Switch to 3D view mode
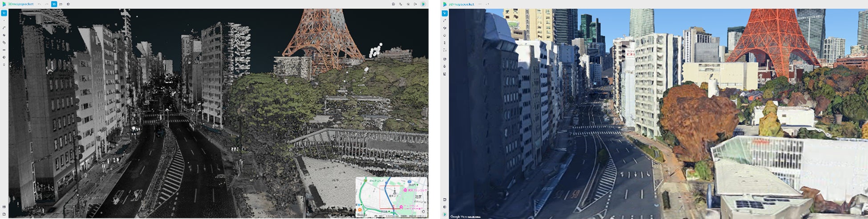 click(54, 4)
